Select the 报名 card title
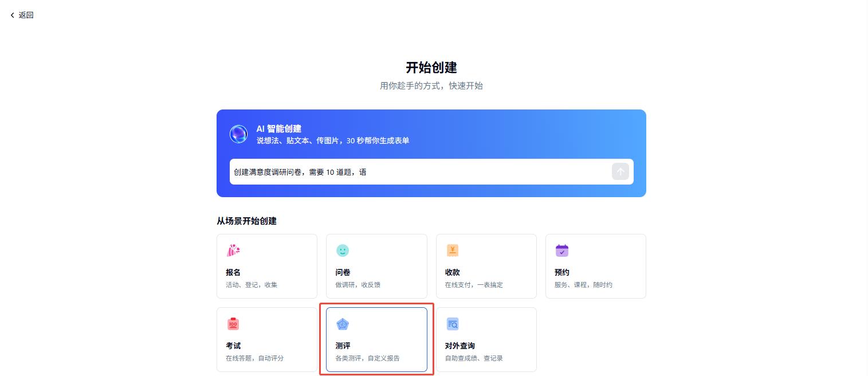The width and height of the screenshot is (868, 376). 233,272
